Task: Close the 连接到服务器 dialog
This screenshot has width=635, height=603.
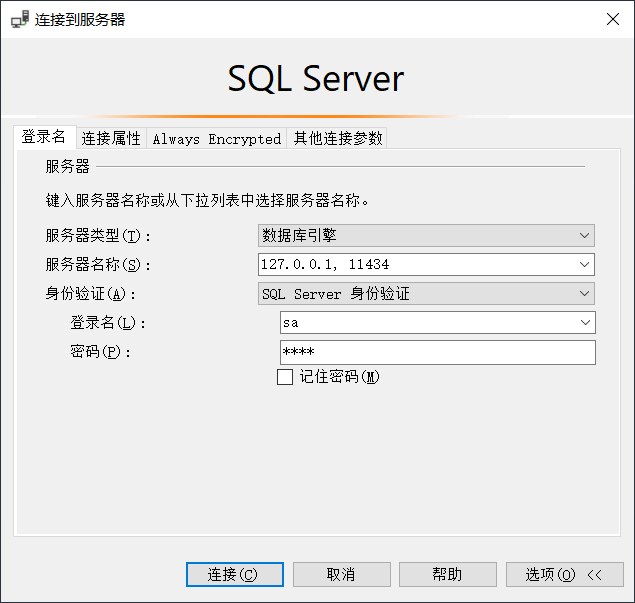Action: click(612, 19)
